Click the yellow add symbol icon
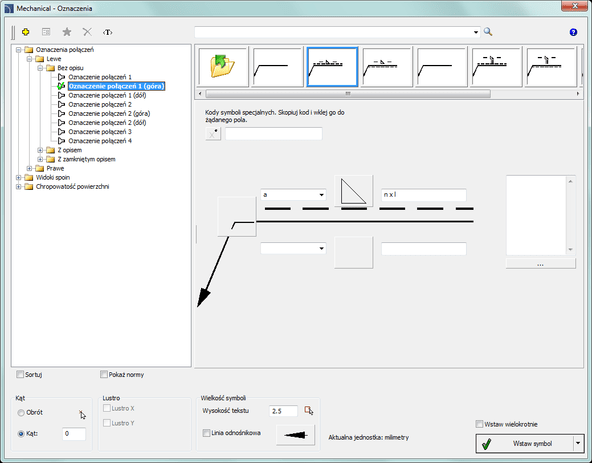The width and height of the screenshot is (592, 463). pos(26,32)
